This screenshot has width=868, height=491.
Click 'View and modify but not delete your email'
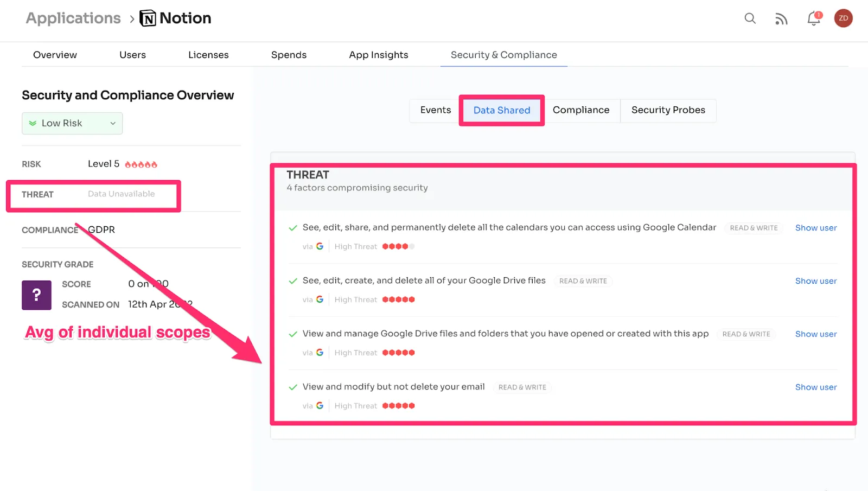click(394, 387)
